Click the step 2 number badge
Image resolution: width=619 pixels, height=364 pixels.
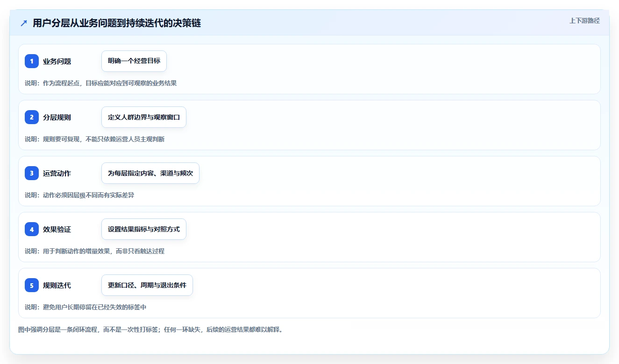tap(32, 117)
